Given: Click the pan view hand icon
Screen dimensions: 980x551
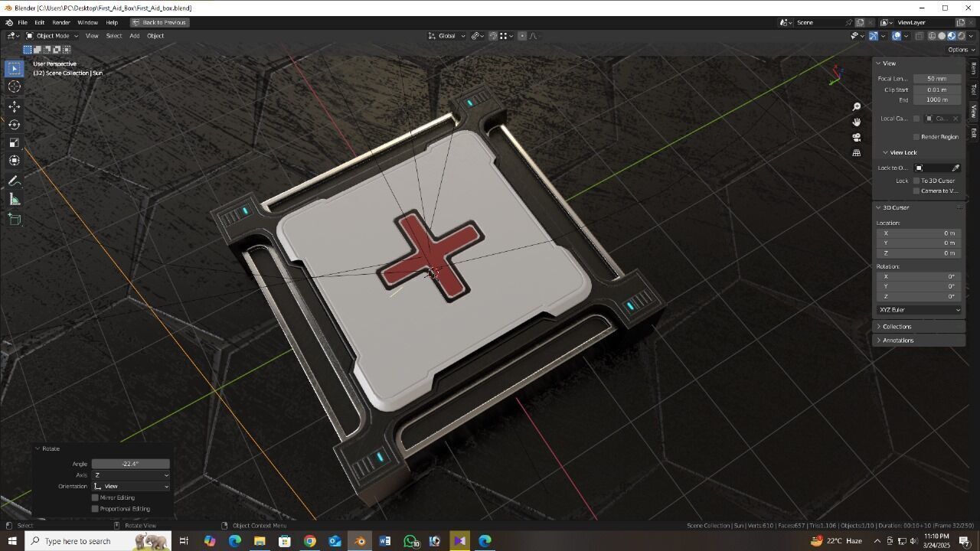Looking at the screenshot, I should 857,122.
